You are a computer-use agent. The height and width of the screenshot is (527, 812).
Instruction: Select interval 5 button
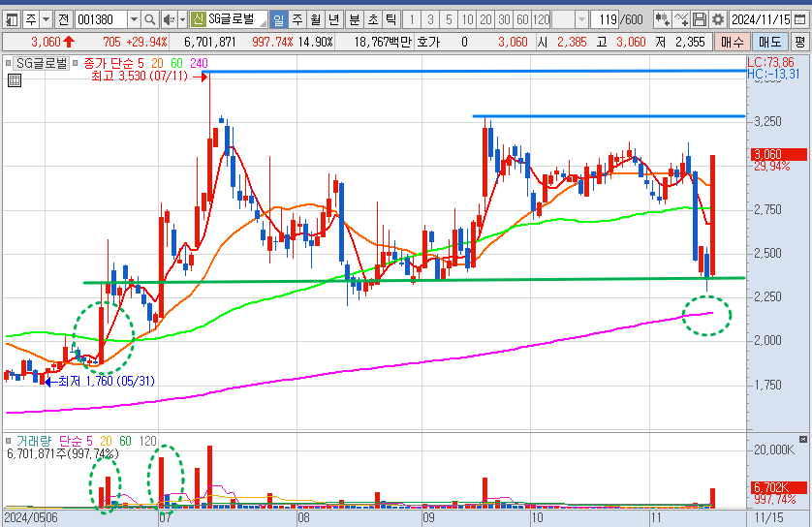coord(449,20)
